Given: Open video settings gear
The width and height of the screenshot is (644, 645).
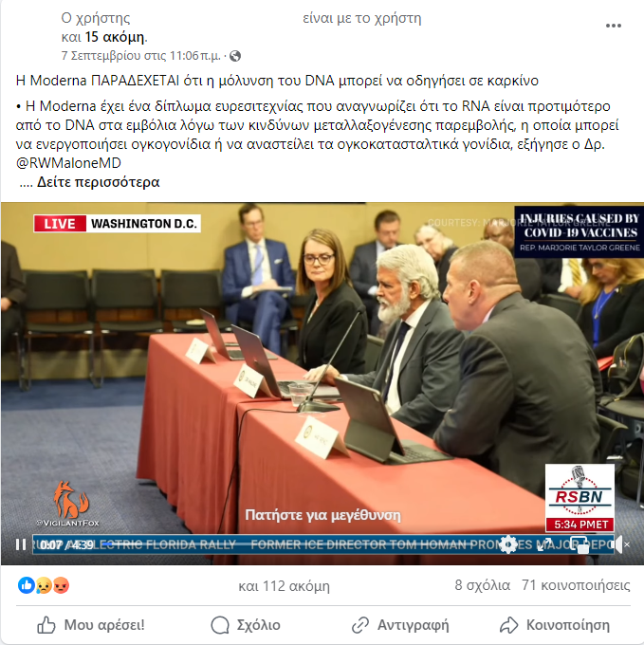Looking at the screenshot, I should coord(508,544).
